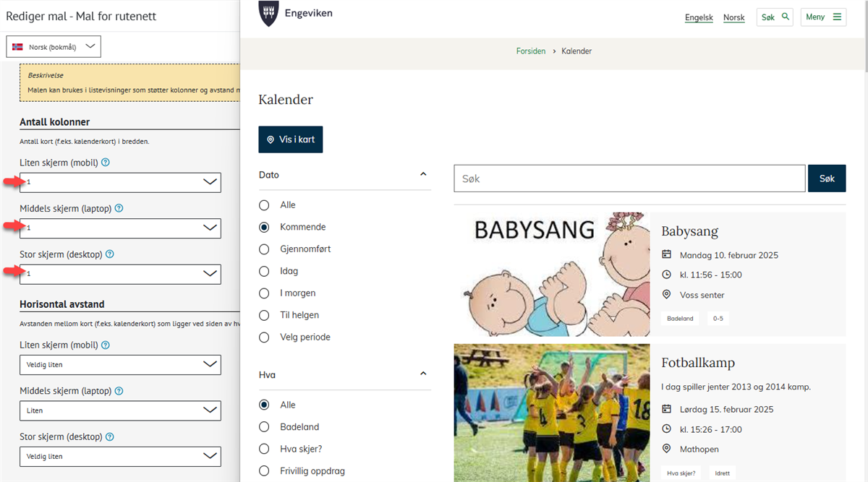The image size is (868, 482).
Task: Open Stor skjerm (desktop) column count dropdown
Action: (120, 274)
